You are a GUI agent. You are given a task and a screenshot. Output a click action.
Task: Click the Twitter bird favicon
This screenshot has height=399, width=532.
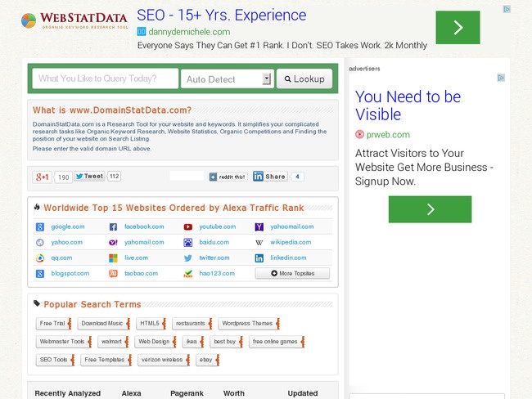[188, 258]
